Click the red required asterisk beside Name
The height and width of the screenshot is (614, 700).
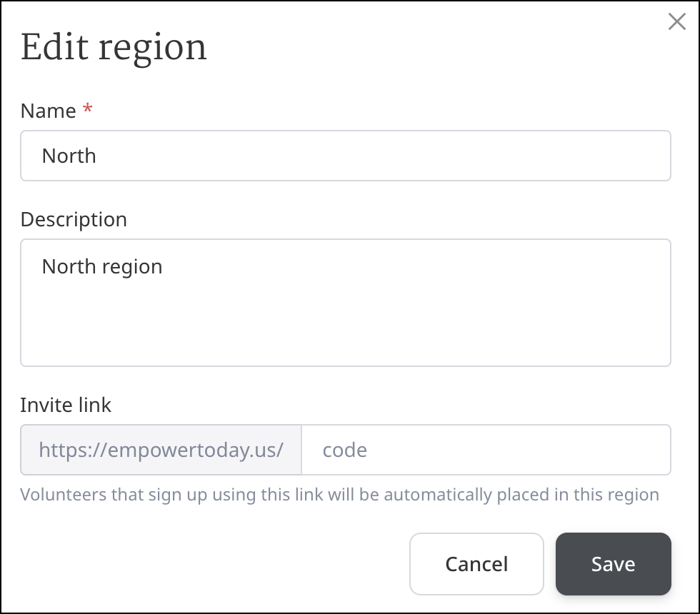(88, 110)
